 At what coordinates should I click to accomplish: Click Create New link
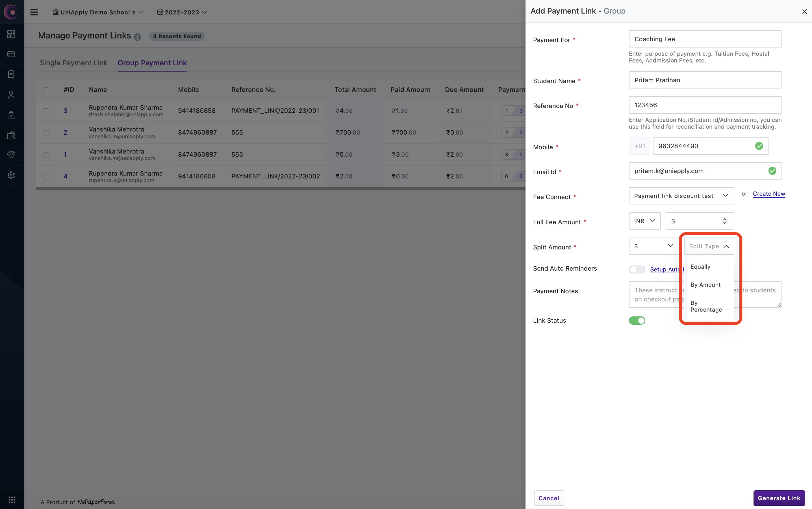pos(769,194)
